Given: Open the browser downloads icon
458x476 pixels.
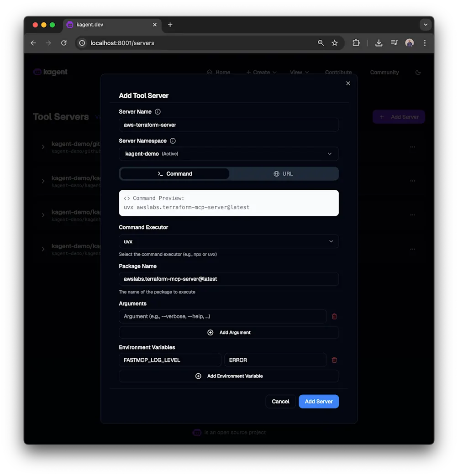Looking at the screenshot, I should pyautogui.click(x=379, y=42).
